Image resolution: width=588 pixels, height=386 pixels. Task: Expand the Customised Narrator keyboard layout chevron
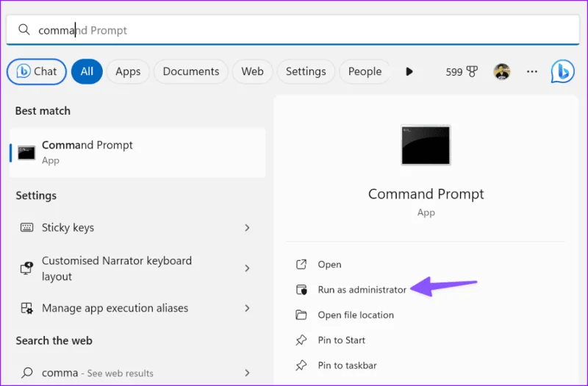pos(247,268)
